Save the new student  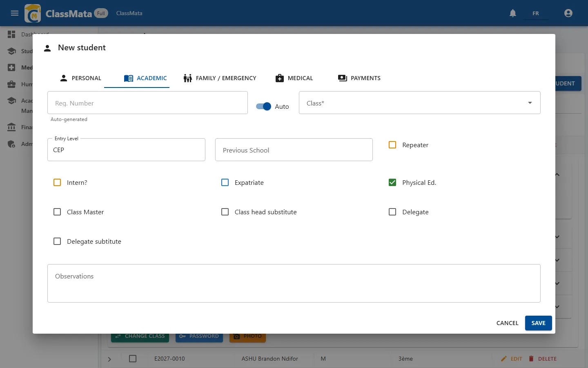[538, 323]
